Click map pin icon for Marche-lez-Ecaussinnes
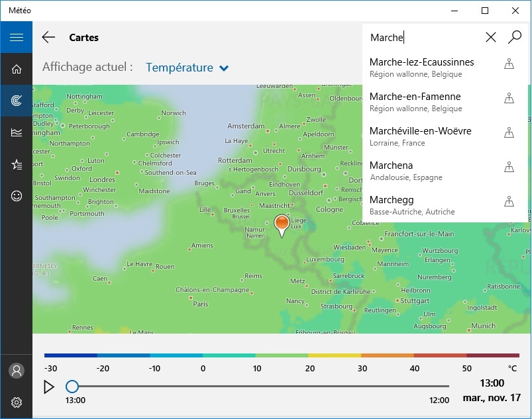The height and width of the screenshot is (419, 532). [x=509, y=64]
